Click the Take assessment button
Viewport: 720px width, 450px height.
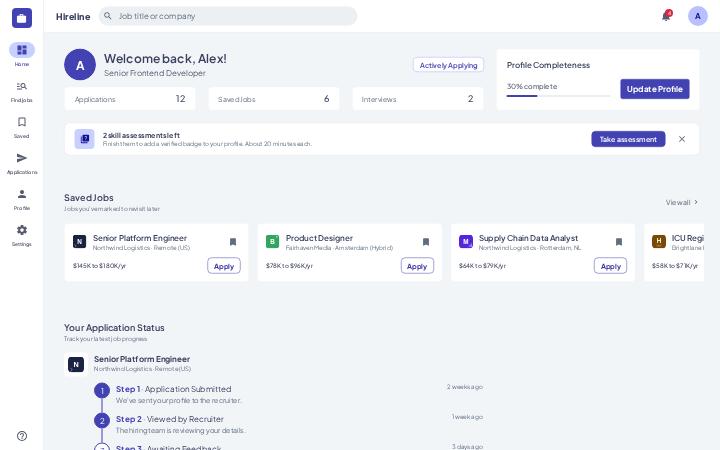pyautogui.click(x=628, y=139)
